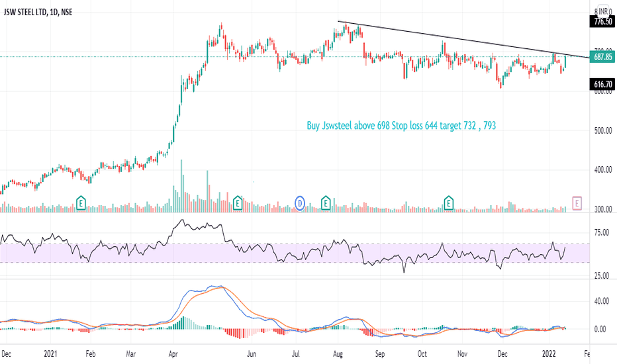Click the 500.00 price axis value
Image resolution: width=617 pixels, height=364 pixels.
pyautogui.click(x=603, y=130)
